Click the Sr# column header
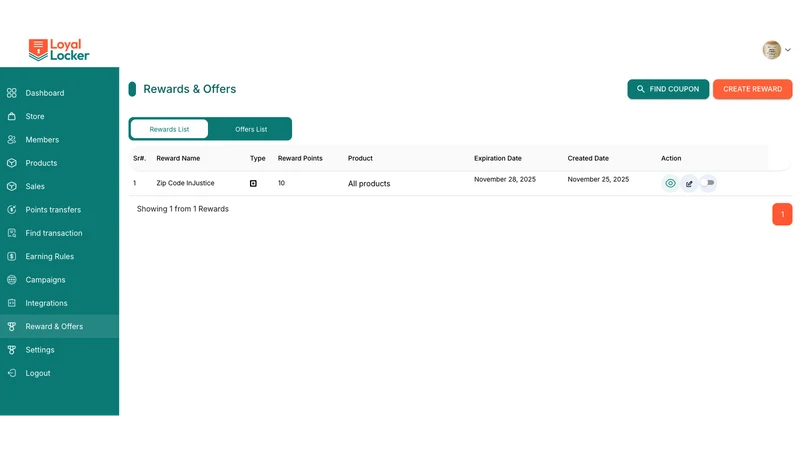This screenshot has height=450, width=800. [x=139, y=158]
